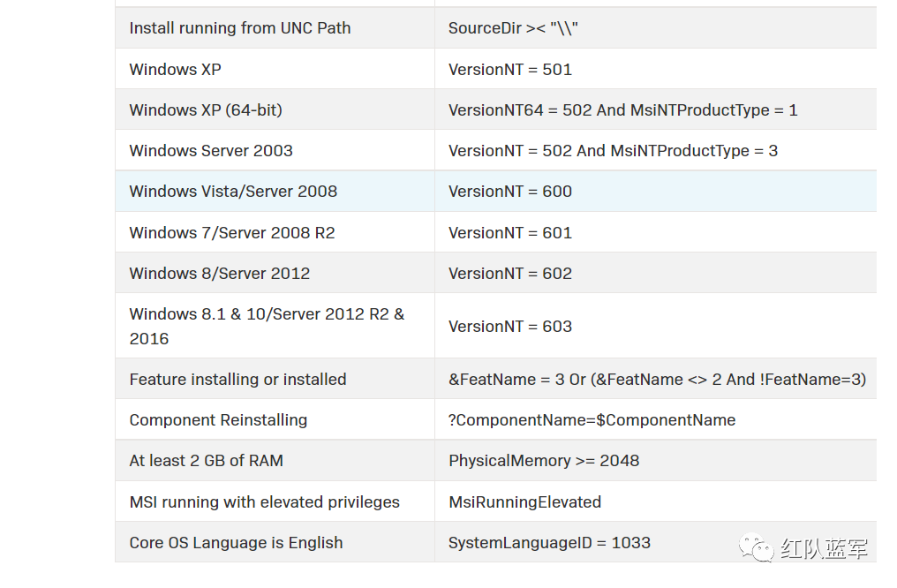Click the WeChat logo watermark icon

[757, 548]
